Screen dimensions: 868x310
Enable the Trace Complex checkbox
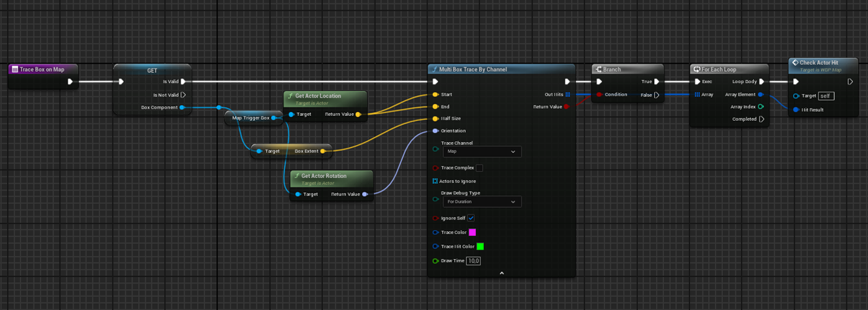(479, 168)
